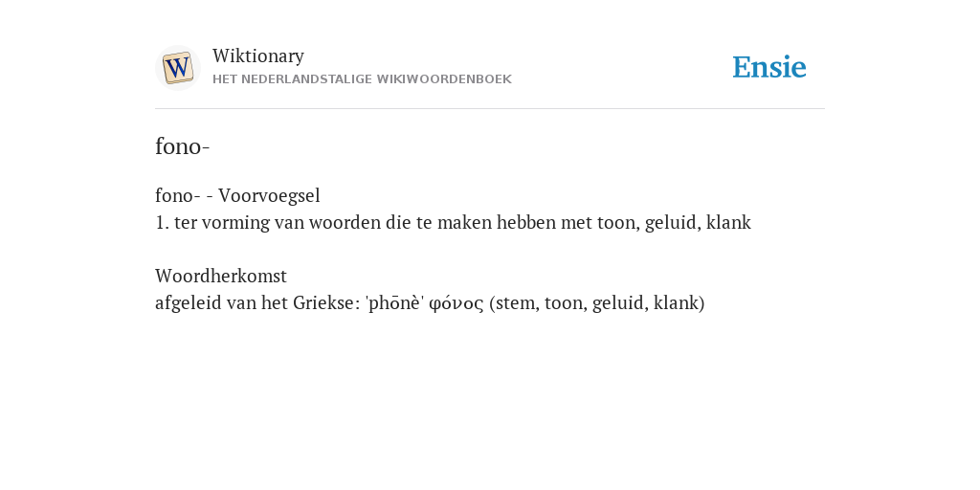This screenshot has width=980, height=490.
Task: Click the horizontal divider below the header
Action: tap(490, 109)
